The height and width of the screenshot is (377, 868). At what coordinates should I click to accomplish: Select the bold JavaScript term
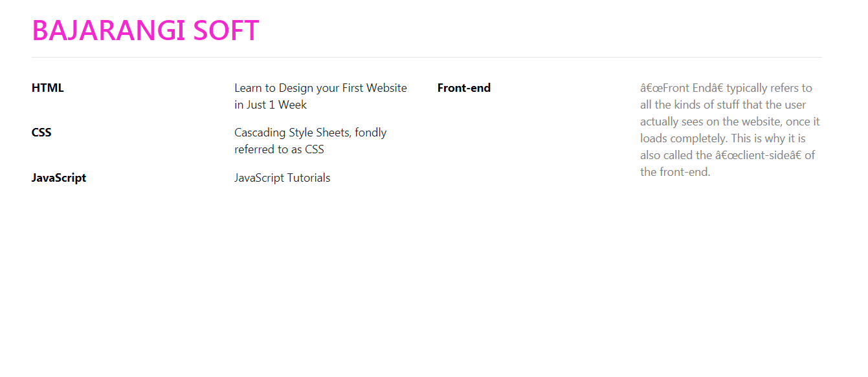(x=59, y=178)
